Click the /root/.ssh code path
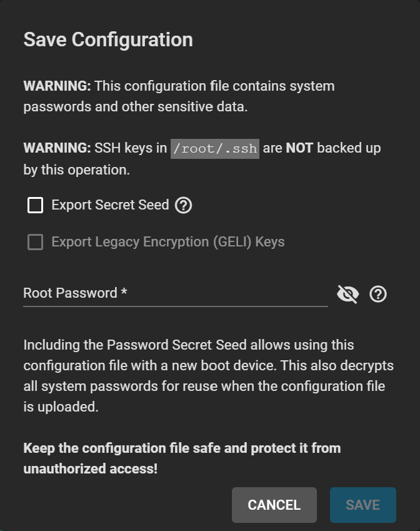Viewport: 420px width, 531px height. point(214,149)
